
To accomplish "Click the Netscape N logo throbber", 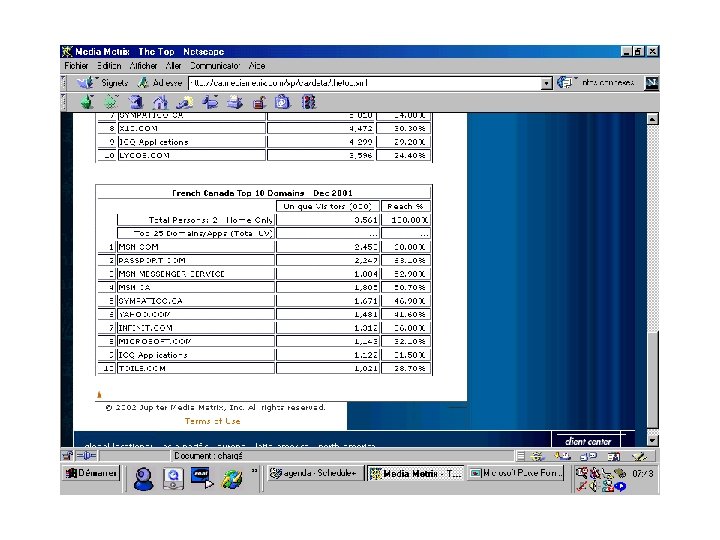I will [651, 83].
